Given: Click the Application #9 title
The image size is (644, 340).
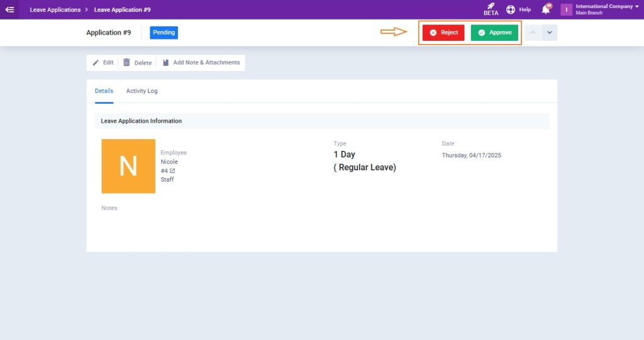Looking at the screenshot, I should click(x=108, y=33).
